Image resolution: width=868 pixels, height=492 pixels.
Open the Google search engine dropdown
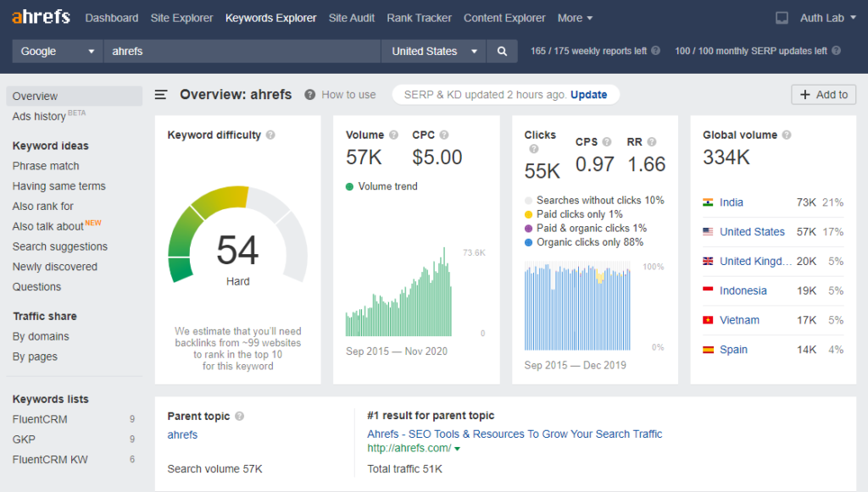coord(56,51)
